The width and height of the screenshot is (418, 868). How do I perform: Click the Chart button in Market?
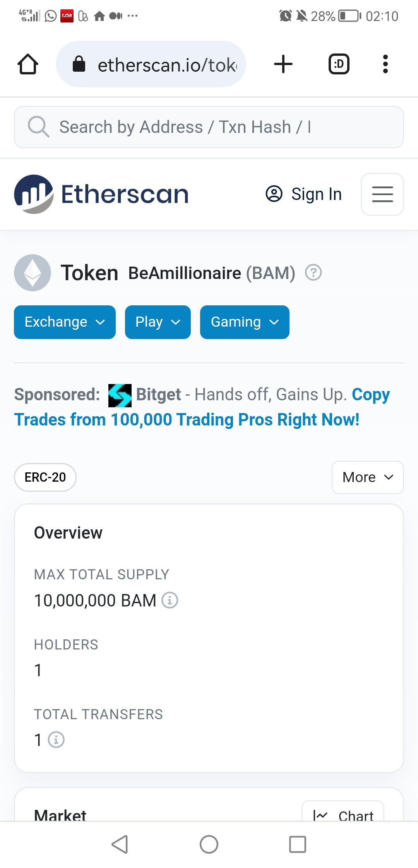pyautogui.click(x=343, y=813)
